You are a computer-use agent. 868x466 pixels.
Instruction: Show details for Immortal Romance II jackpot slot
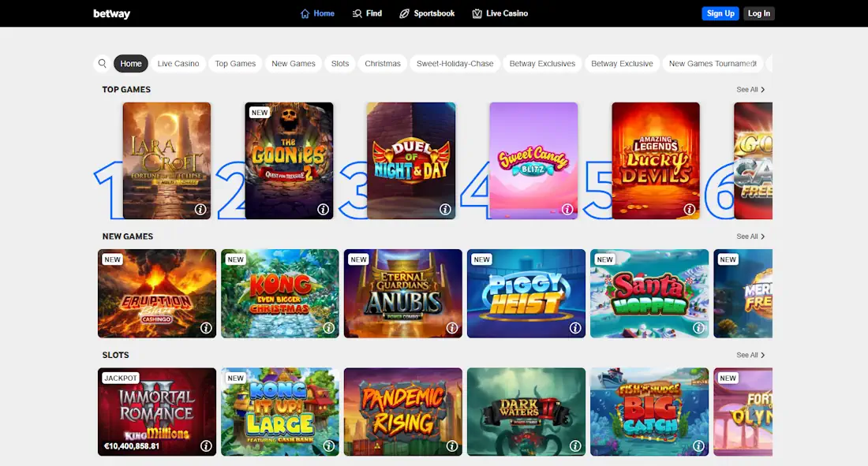pyautogui.click(x=206, y=445)
